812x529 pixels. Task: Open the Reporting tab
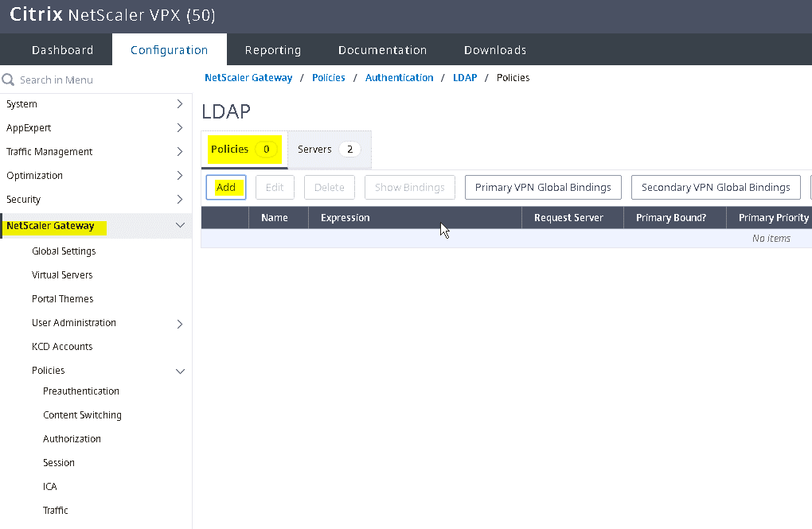pos(272,50)
